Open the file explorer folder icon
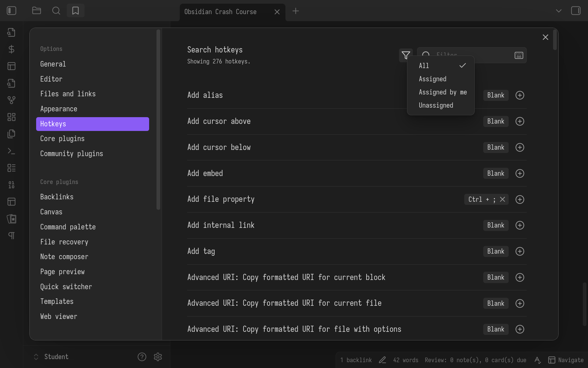 (x=36, y=11)
